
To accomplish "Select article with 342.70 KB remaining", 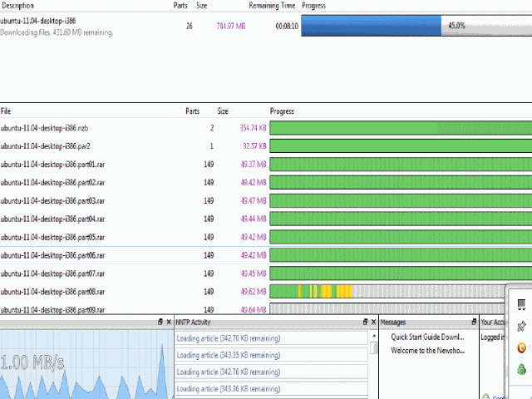I will click(x=272, y=338).
